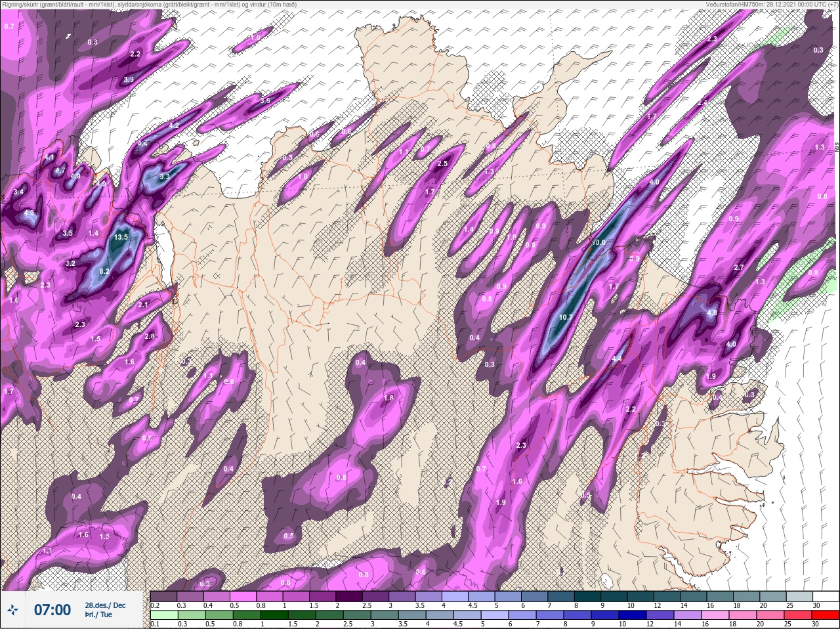Select the 4.2 precipitation value label
Screen dimensions: 840x629
click(x=174, y=125)
